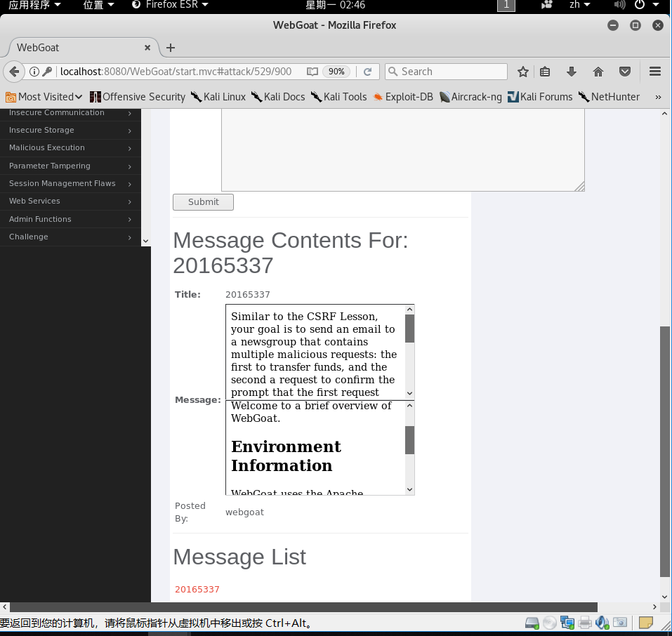Open NetHunter bookmark
The width and height of the screenshot is (672, 636).
[x=609, y=97]
